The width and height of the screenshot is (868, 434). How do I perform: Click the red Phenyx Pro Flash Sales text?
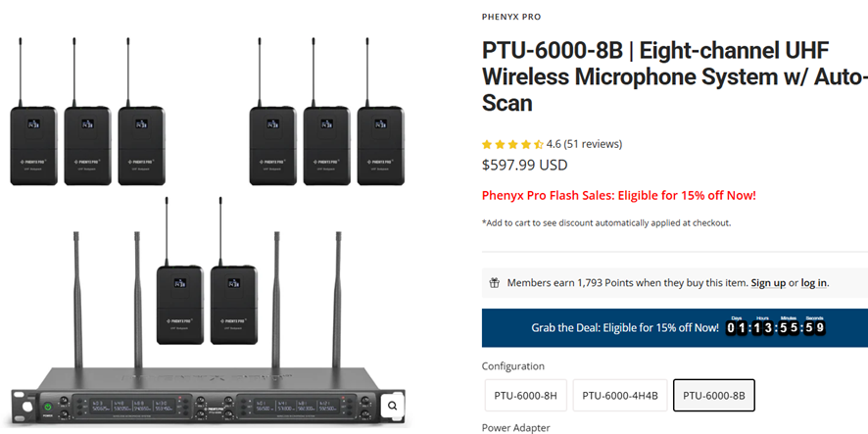coord(618,195)
